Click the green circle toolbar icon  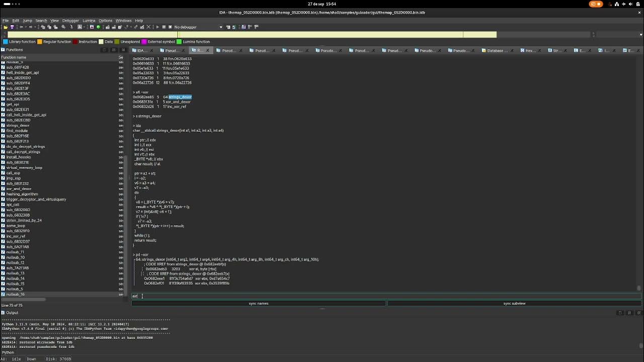(x=99, y=27)
